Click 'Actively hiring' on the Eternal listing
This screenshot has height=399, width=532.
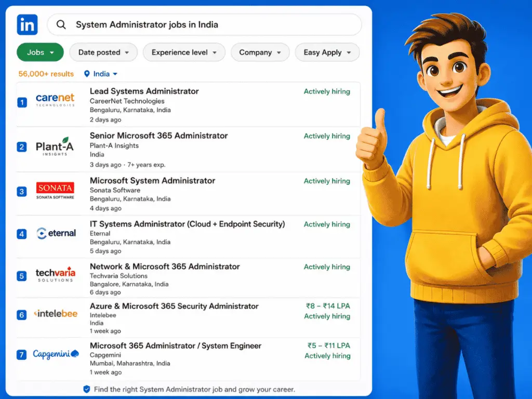[x=327, y=224]
